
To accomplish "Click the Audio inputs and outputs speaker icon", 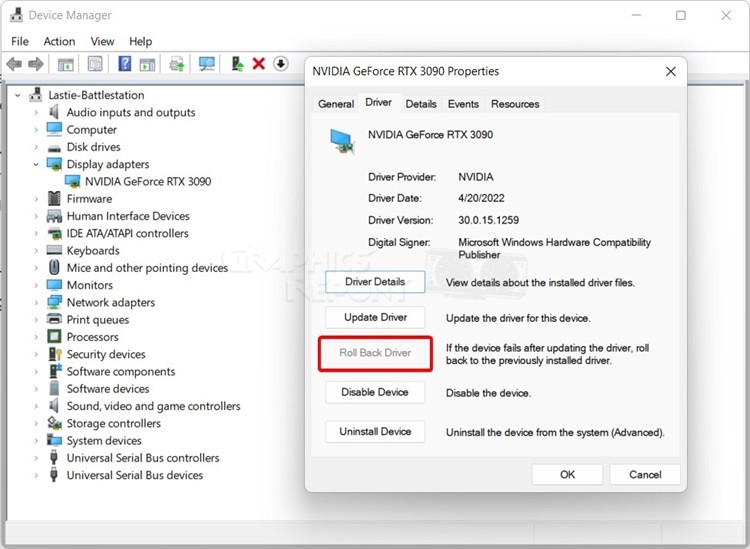I will 54,112.
